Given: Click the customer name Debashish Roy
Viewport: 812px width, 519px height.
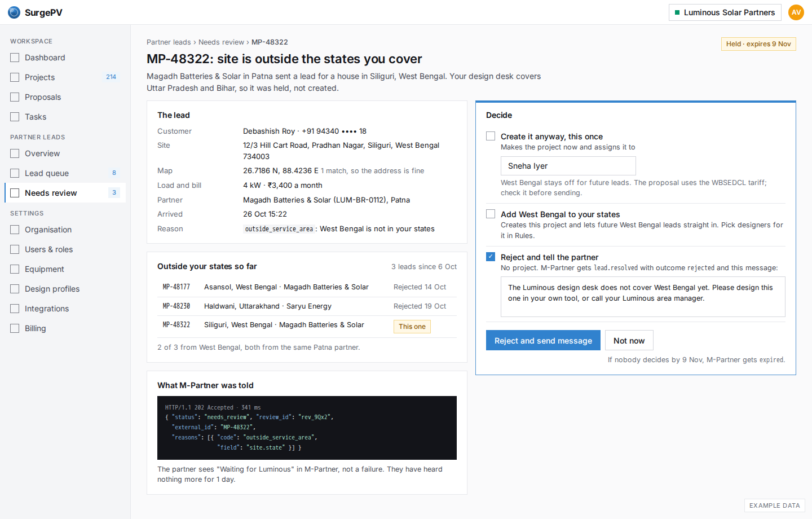Looking at the screenshot, I should (x=269, y=131).
